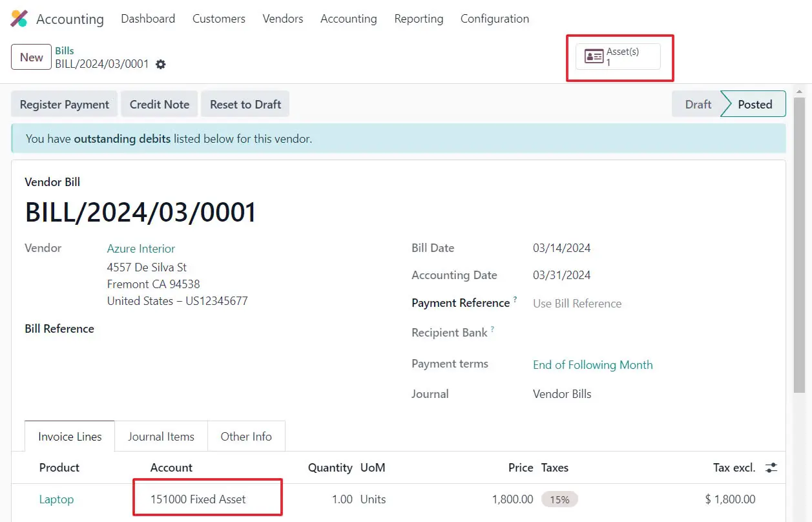The image size is (812, 522).
Task: Switch to the Journal Items tab
Action: point(161,437)
